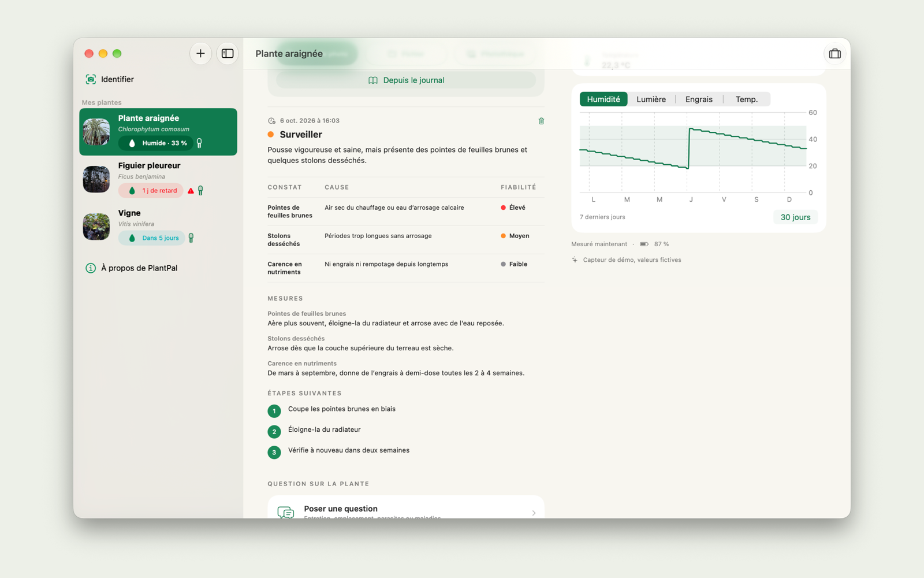Screen dimensions: 924x578
Task: Switch chart to Engrais segment
Action: 699,99
